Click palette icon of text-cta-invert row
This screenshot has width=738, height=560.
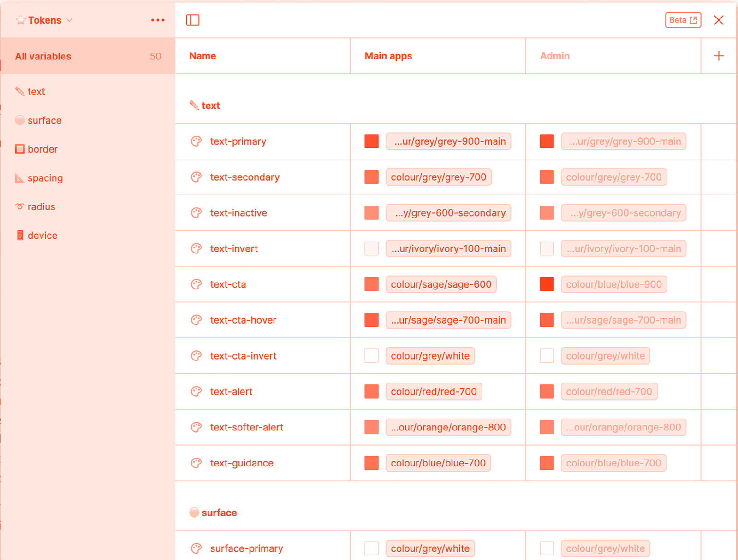pos(196,356)
